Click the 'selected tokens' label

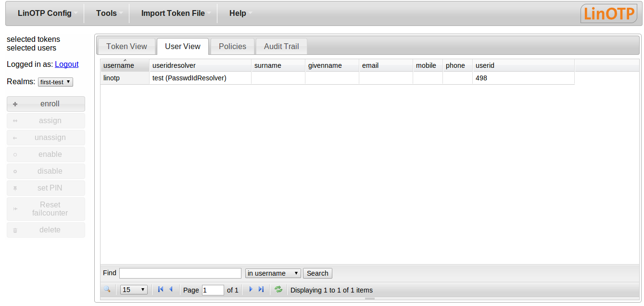tap(34, 39)
